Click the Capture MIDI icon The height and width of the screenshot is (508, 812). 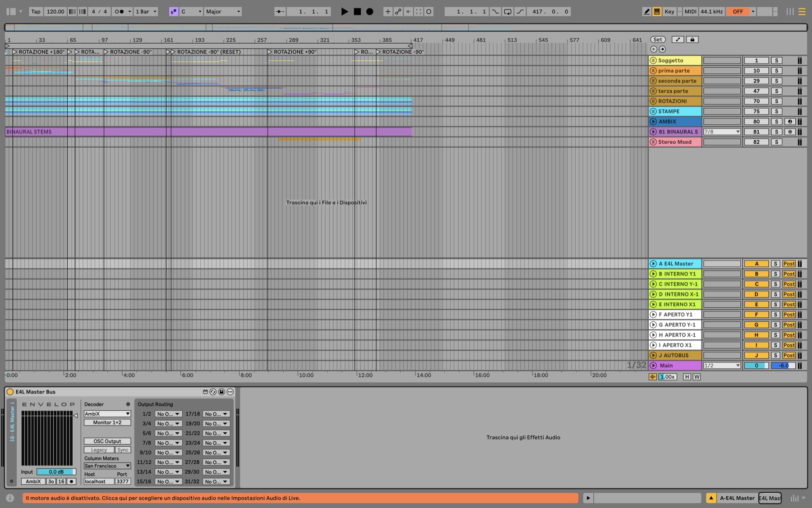pyautogui.click(x=419, y=12)
